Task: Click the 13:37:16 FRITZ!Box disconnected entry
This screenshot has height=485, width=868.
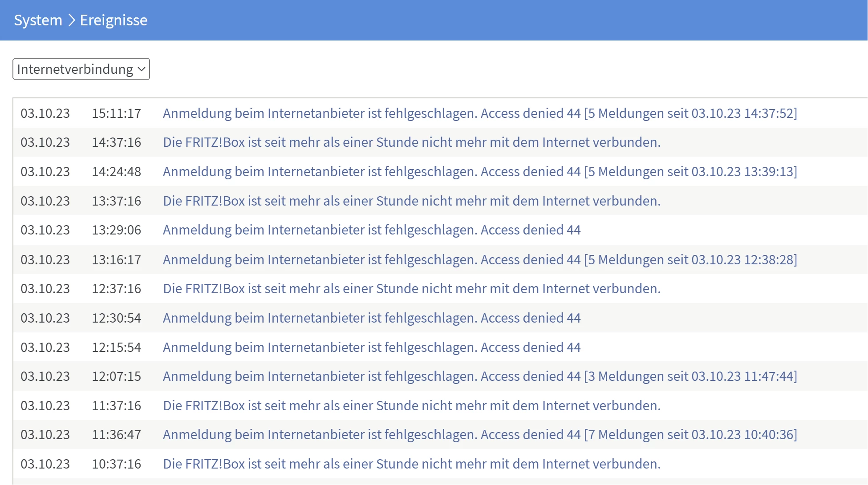Action: click(411, 201)
